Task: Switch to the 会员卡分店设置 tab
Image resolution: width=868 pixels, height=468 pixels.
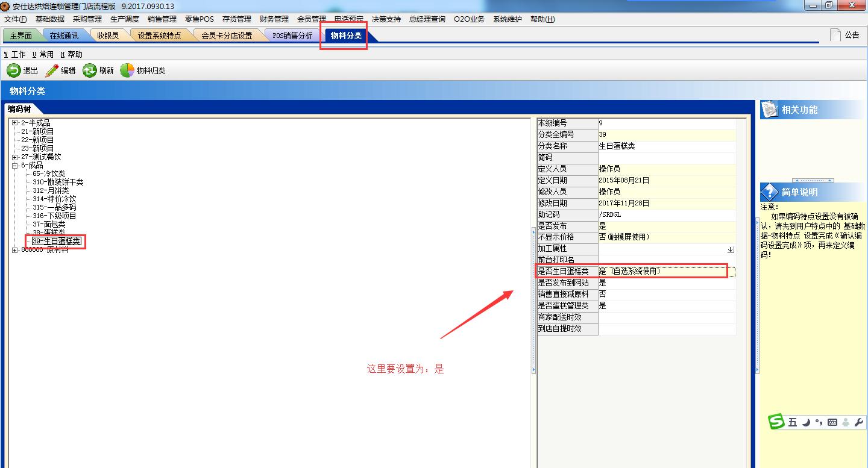Action: [x=227, y=36]
